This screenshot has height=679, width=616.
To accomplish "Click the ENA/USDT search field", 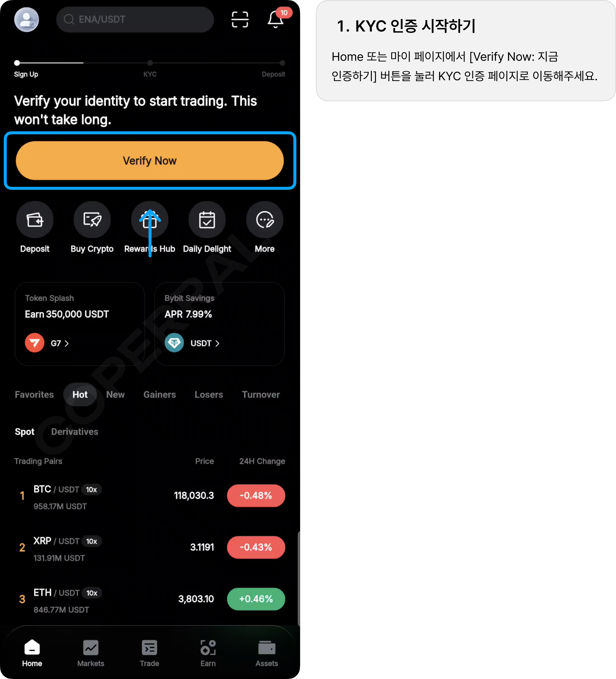I will click(x=135, y=20).
